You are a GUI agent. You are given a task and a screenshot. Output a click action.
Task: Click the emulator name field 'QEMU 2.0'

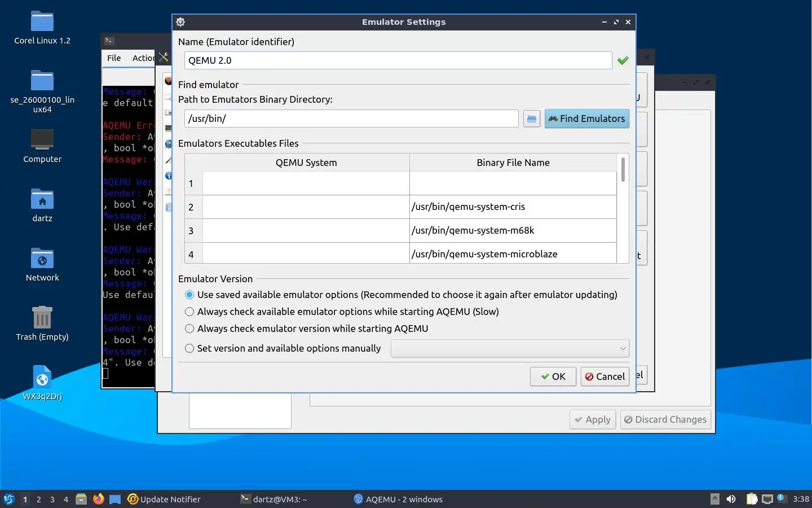coord(398,60)
